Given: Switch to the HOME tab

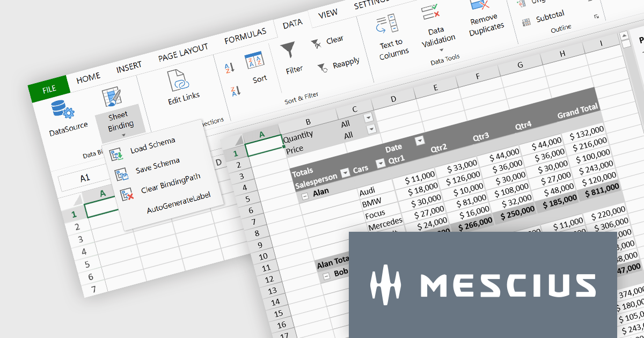Looking at the screenshot, I should click(x=88, y=79).
